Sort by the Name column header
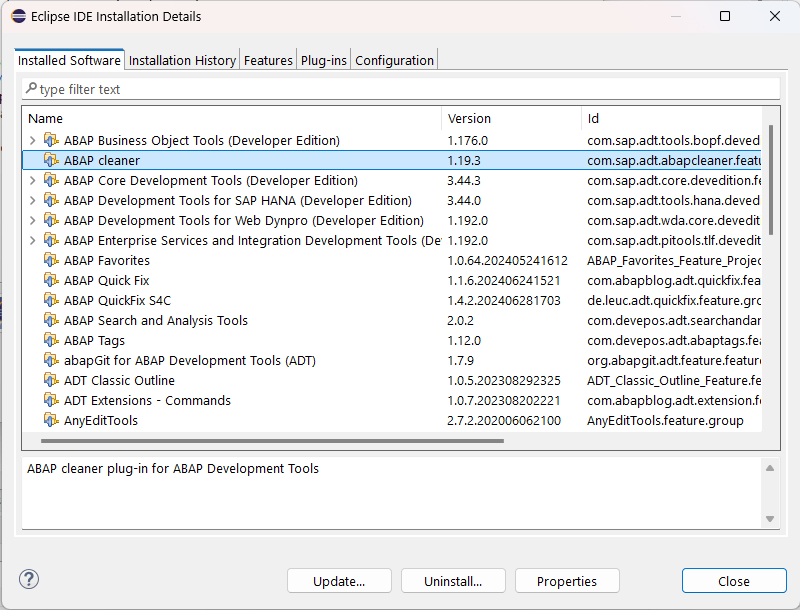Screen dimensions: 800x610 click(232, 118)
